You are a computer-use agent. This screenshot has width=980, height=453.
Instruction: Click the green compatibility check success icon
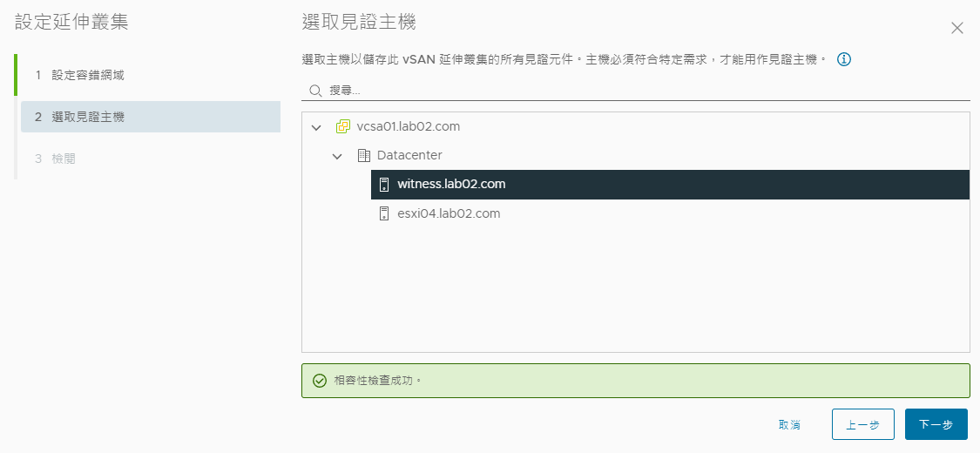point(320,381)
